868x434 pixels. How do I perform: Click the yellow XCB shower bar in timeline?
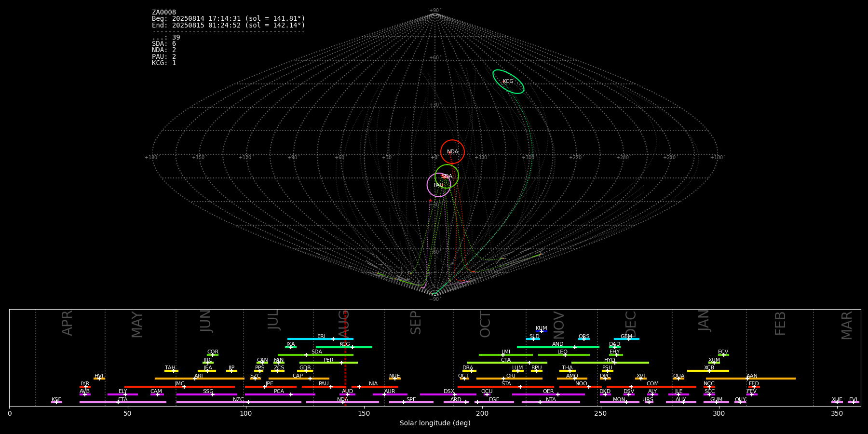click(x=708, y=371)
